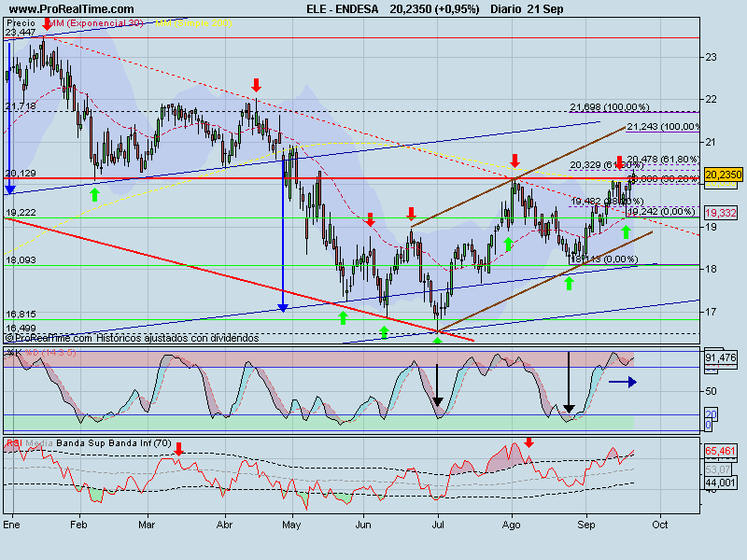Click the 21,718 horizontal level label
747x560 pixels.
(21, 106)
